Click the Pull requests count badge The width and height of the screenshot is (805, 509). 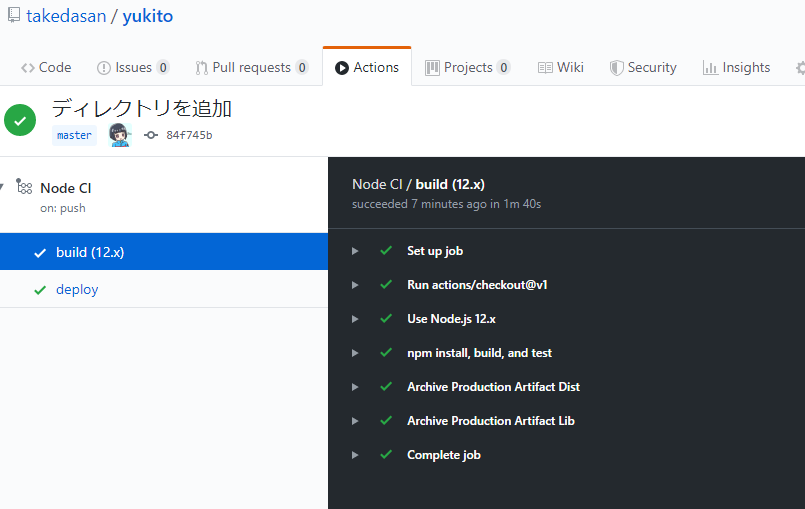click(x=302, y=67)
